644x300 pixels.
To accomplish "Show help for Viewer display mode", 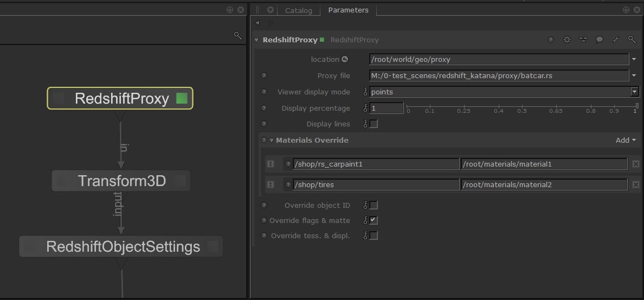I will (264, 92).
